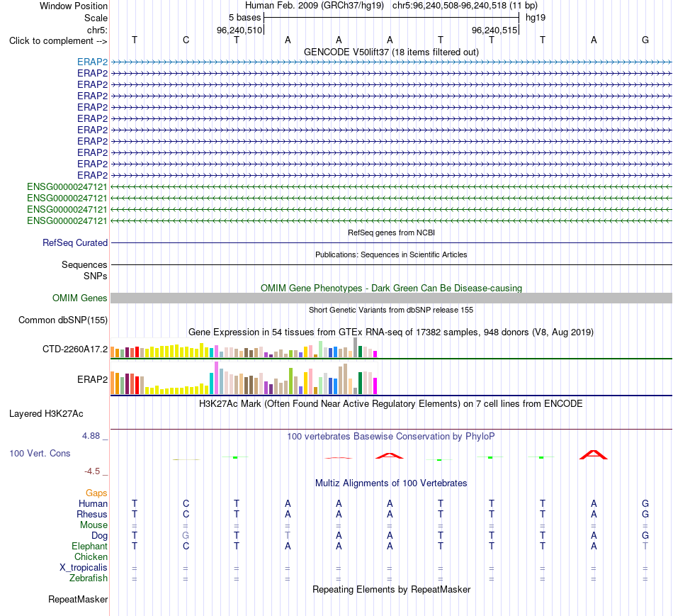This screenshot has width=673, height=616.
Task: Click the 100 Vert. Cons label
Action: click(x=40, y=453)
